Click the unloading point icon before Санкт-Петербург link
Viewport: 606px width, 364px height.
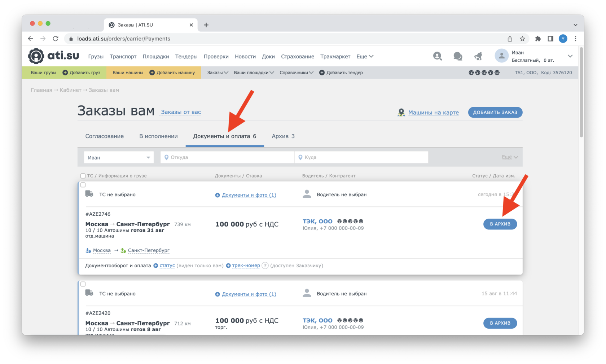click(123, 250)
